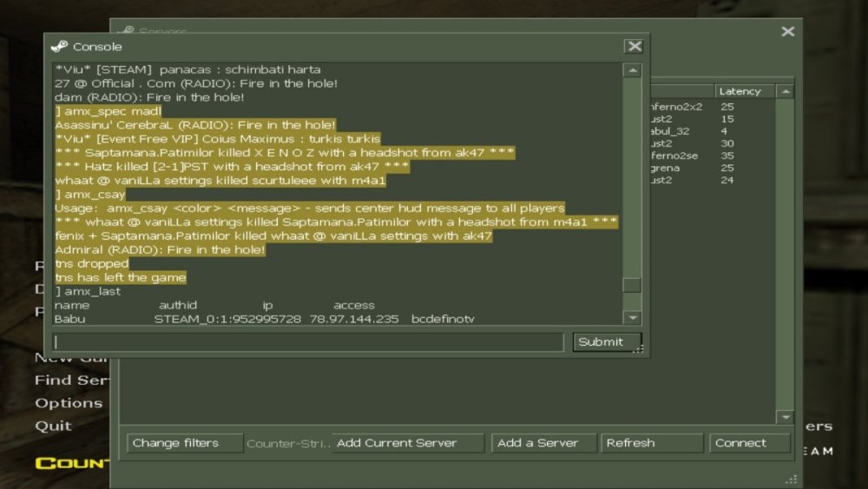The height and width of the screenshot is (489, 868).
Task: Click Add a Server button
Action: click(543, 443)
